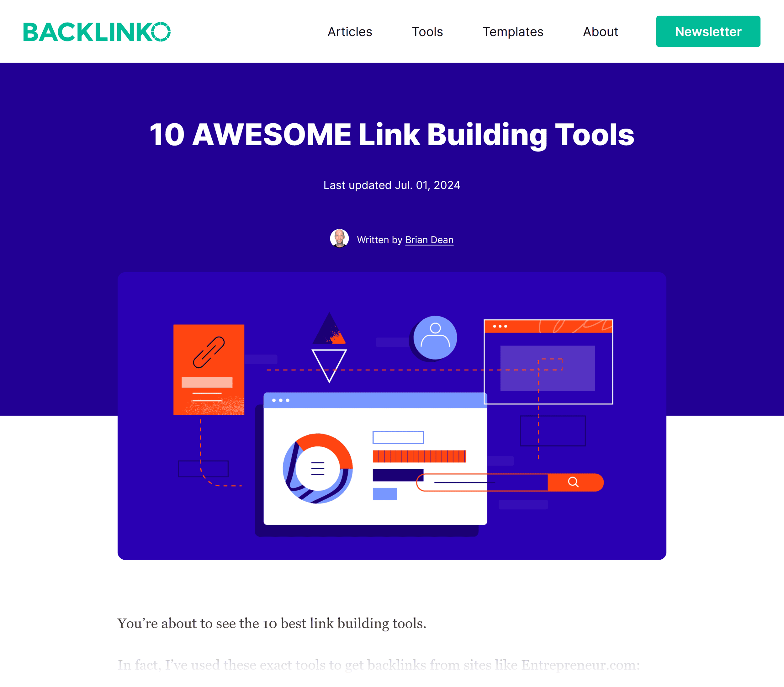Viewport: 784px width, 687px height.
Task: Select the About navigation tab
Action: 600,31
